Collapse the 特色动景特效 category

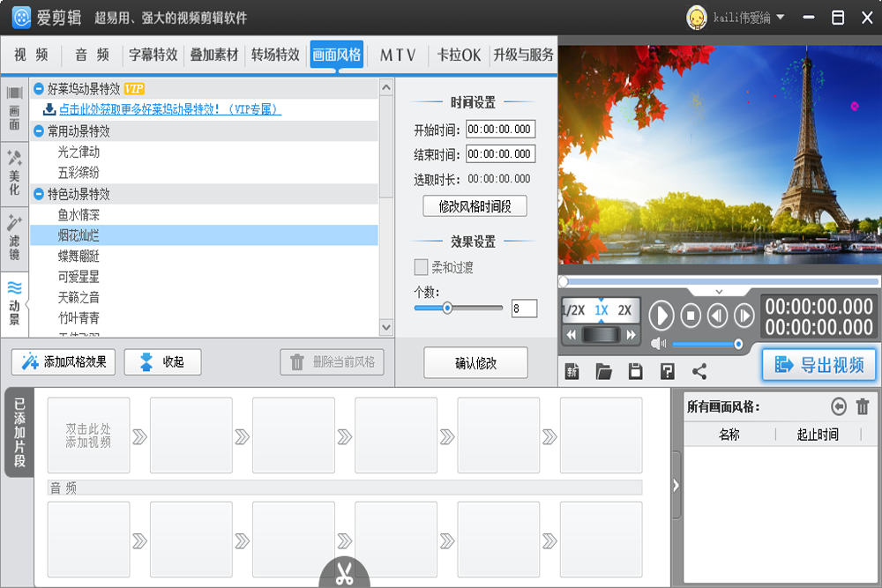(39, 194)
